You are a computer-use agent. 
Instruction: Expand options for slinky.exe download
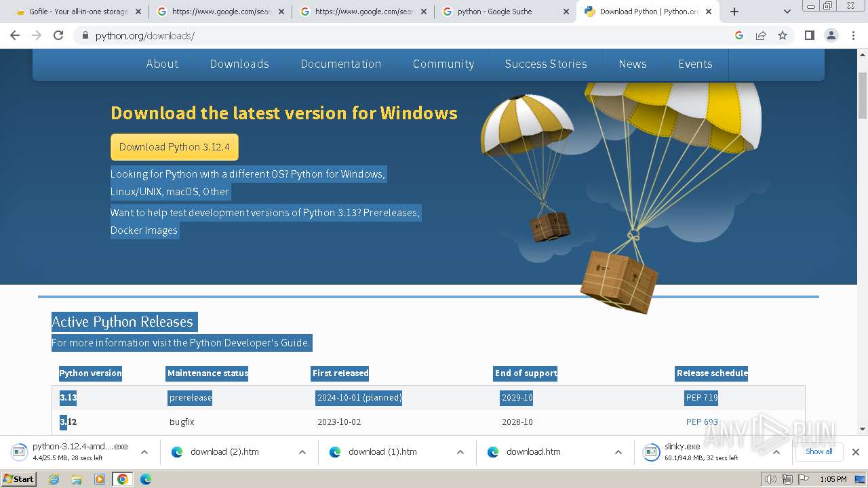[776, 452]
